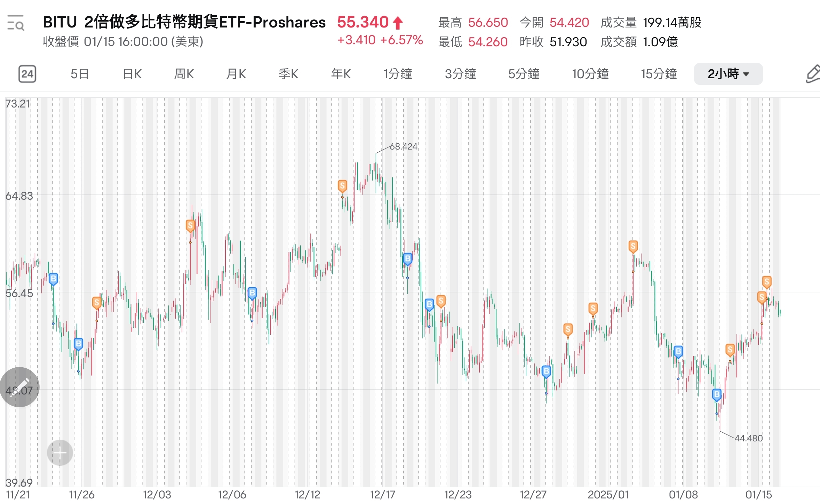Select the buy marker below 12/27 dip
This screenshot has width=820, height=504.
tap(546, 371)
